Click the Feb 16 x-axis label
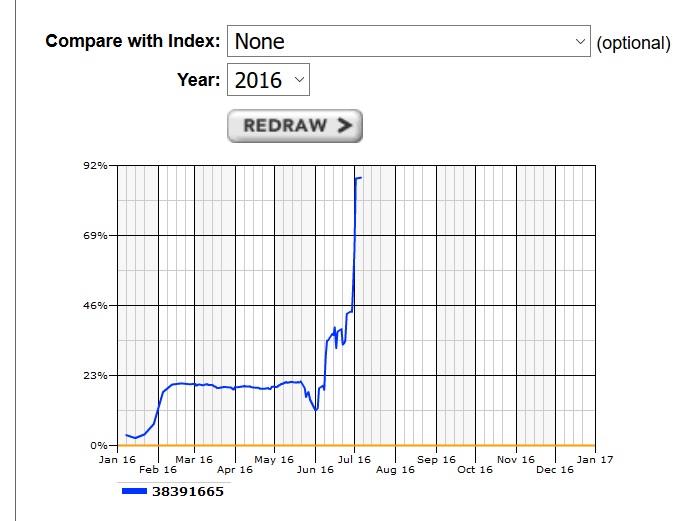The height and width of the screenshot is (521, 692). [x=158, y=469]
